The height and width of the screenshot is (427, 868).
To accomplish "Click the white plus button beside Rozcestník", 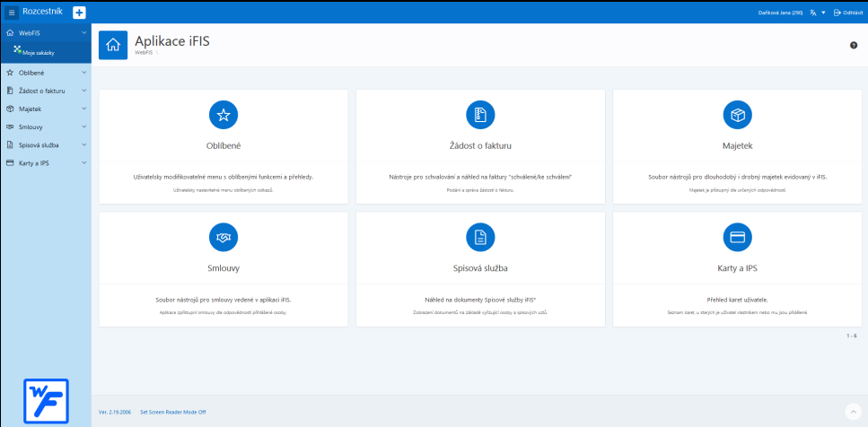I will coord(79,13).
